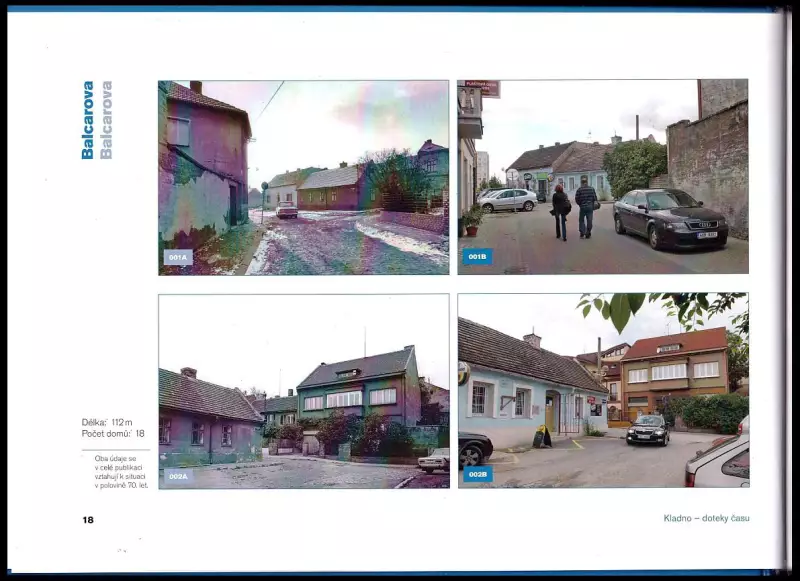
Task: Click the dark Audi car in photo 001B
Action: (x=669, y=218)
